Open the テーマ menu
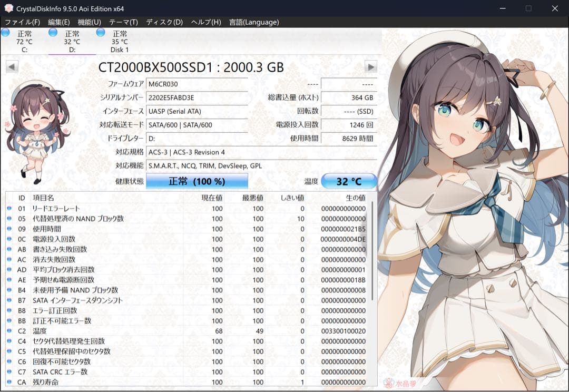The width and height of the screenshot is (569, 392). 124,22
